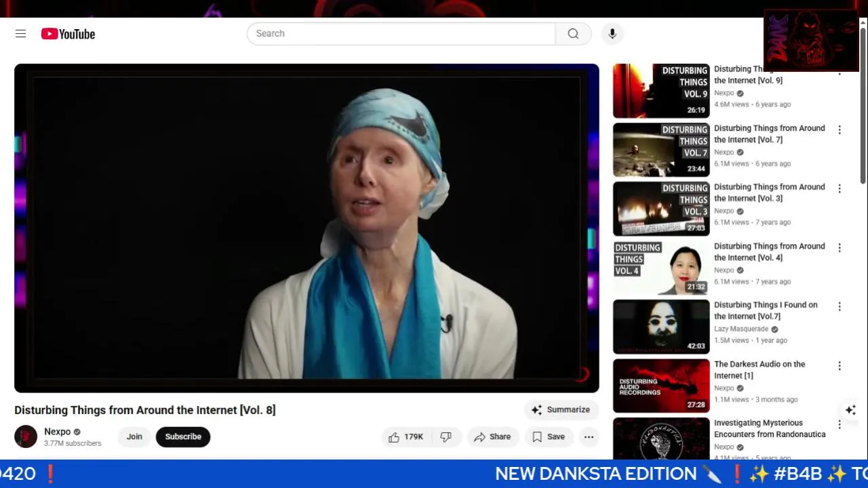Open Disturbing Things Vol. 4 thumbnail
Viewport: 868px width, 488px height.
pos(661,268)
